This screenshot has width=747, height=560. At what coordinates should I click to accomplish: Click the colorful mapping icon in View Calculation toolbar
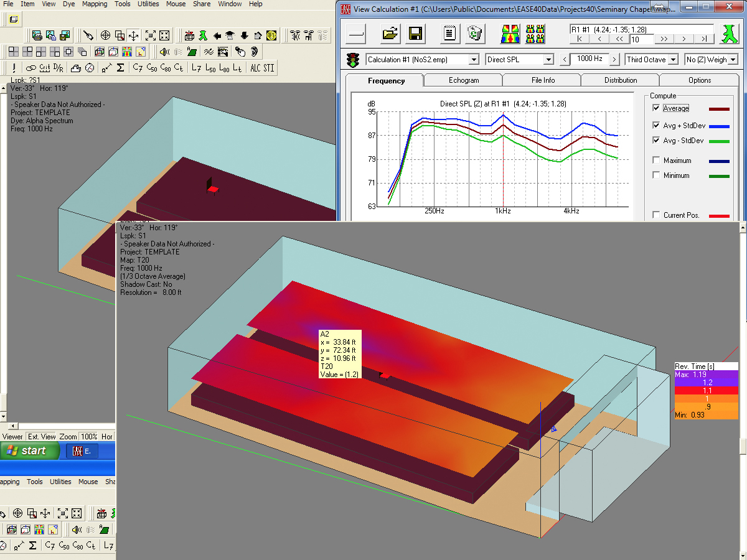pos(509,34)
